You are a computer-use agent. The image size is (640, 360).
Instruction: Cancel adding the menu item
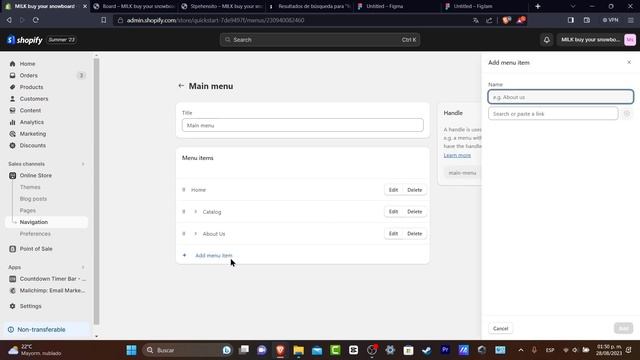500,329
